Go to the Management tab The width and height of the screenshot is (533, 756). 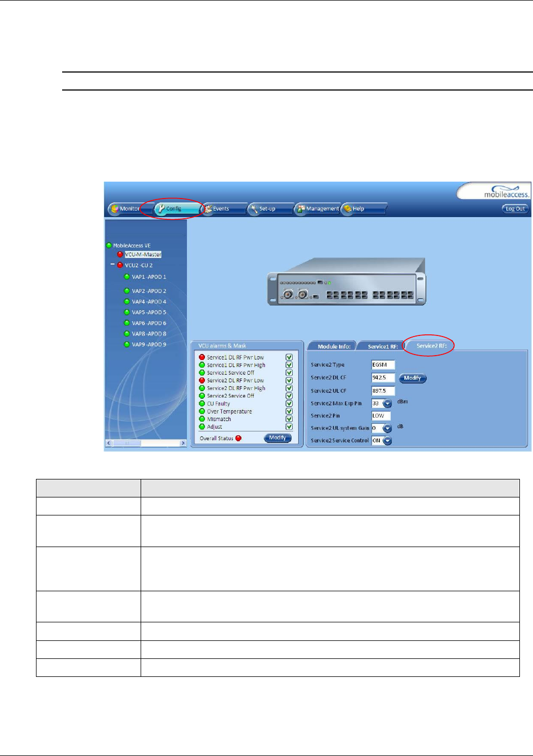(318, 209)
